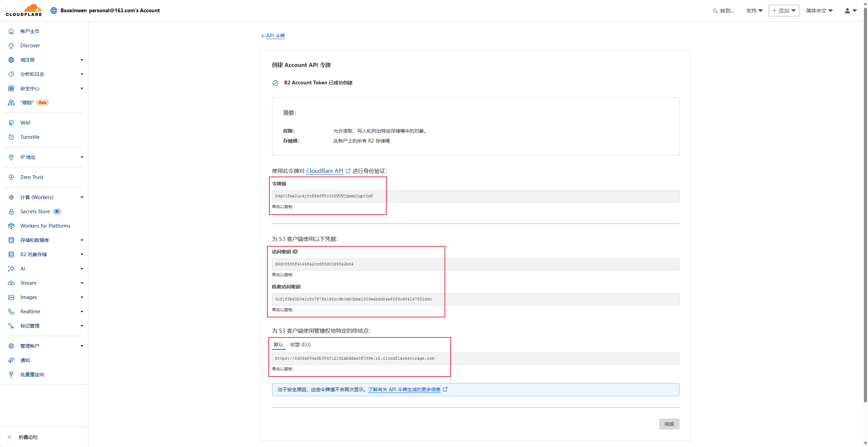Switch to the 欧盟 (EU) endpoint tab
868x447 pixels.
[x=300, y=345]
